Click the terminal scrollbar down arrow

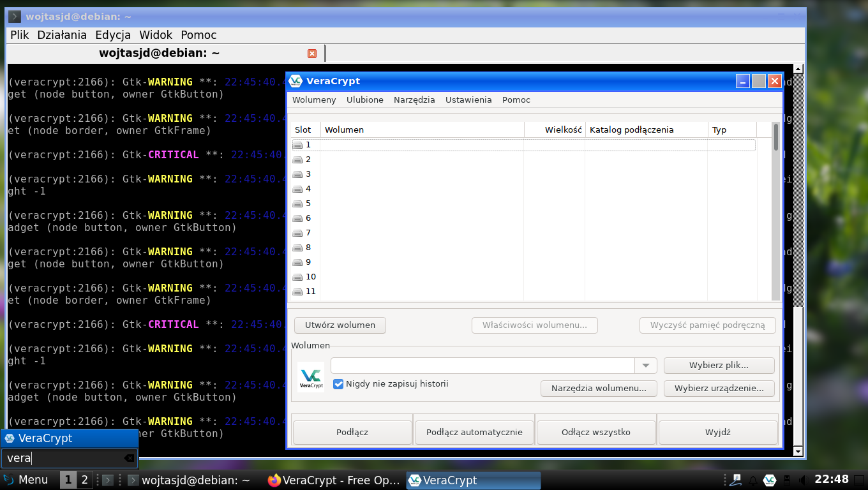797,452
